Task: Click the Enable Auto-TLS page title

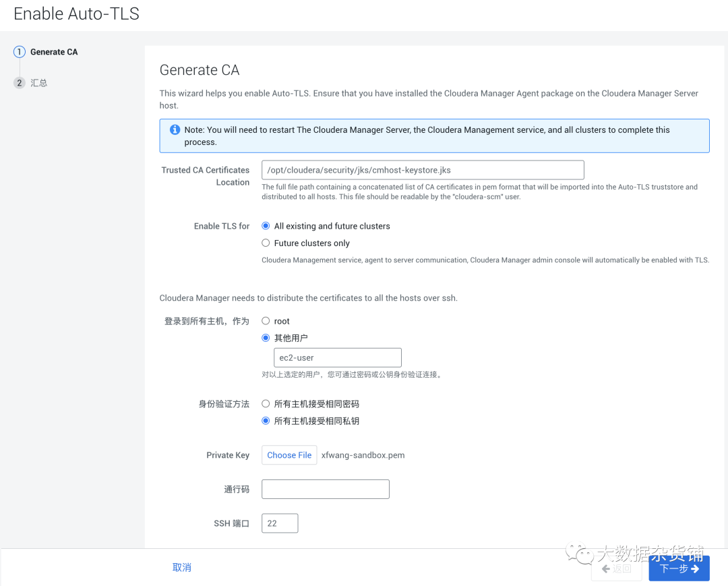Action: click(x=77, y=14)
